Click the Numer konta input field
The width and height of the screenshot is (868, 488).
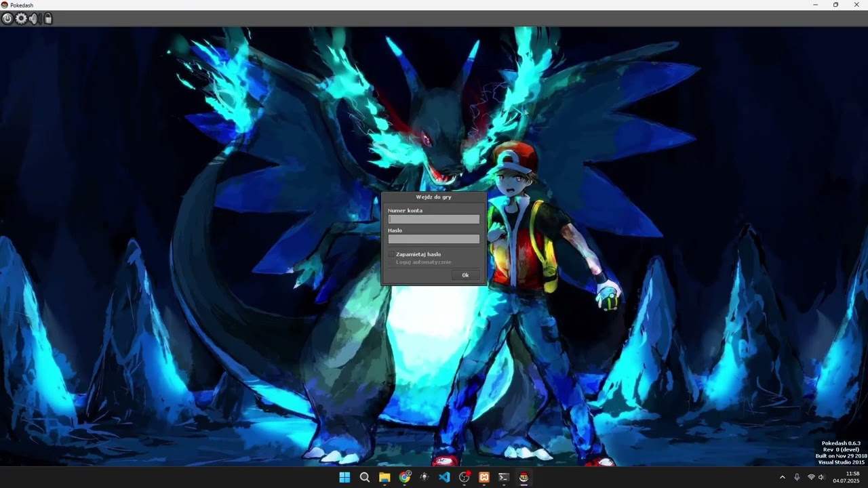click(434, 220)
